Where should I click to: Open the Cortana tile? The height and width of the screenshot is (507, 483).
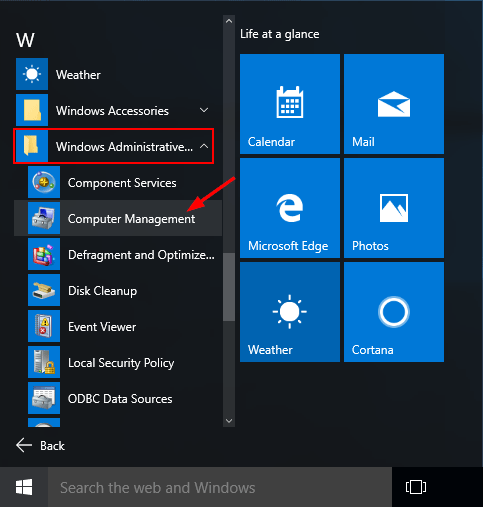click(x=394, y=312)
